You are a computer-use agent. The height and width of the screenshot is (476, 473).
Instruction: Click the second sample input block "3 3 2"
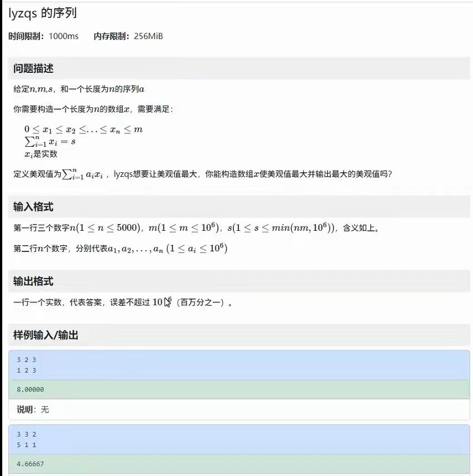[x=239, y=439]
